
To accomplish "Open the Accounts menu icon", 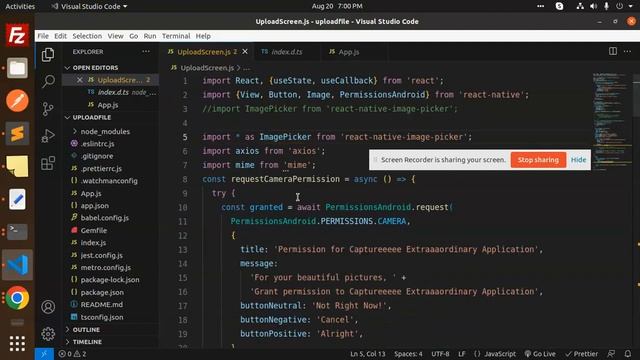I will point(48,307).
